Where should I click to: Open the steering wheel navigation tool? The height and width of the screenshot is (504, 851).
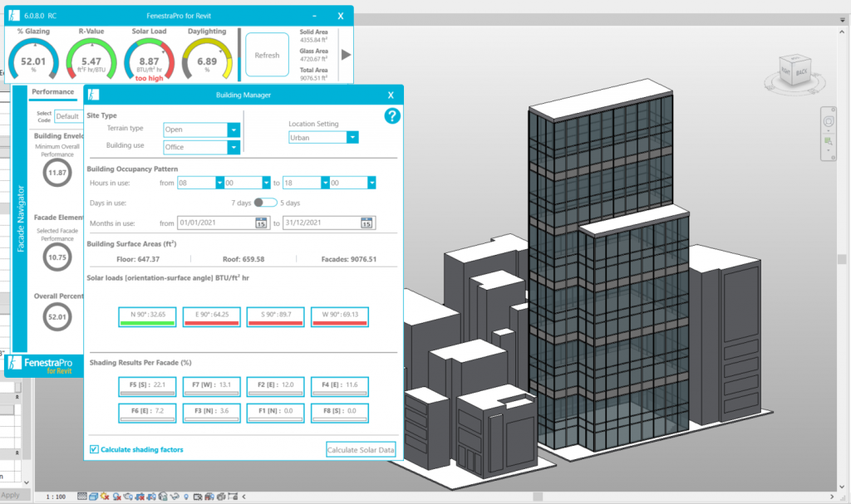(829, 121)
